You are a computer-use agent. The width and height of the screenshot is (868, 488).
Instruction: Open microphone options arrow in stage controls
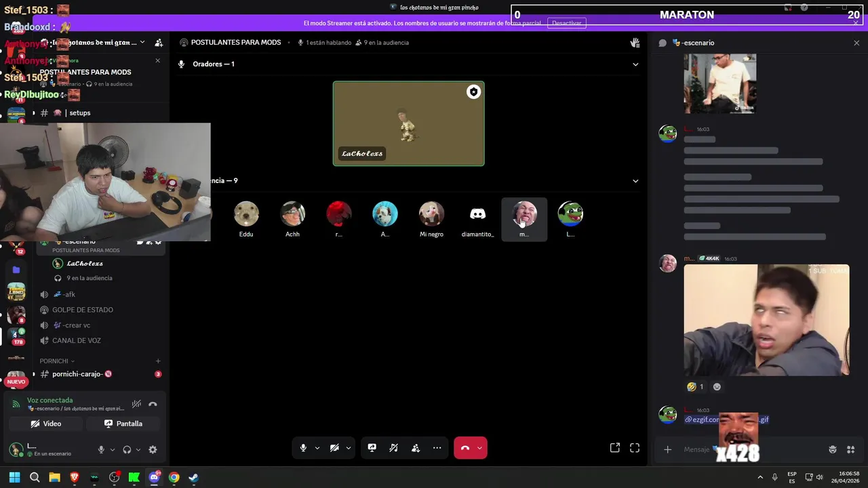(x=317, y=448)
